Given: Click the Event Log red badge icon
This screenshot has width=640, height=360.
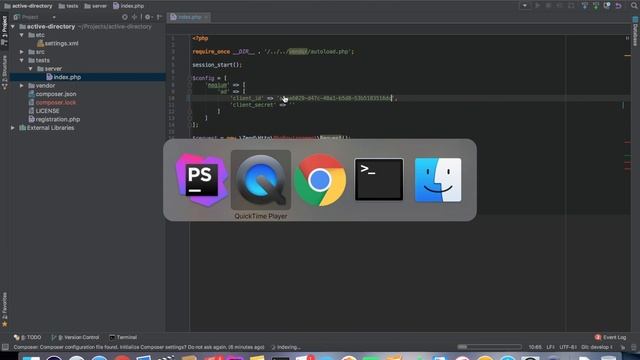Looking at the screenshot, I should point(598,337).
